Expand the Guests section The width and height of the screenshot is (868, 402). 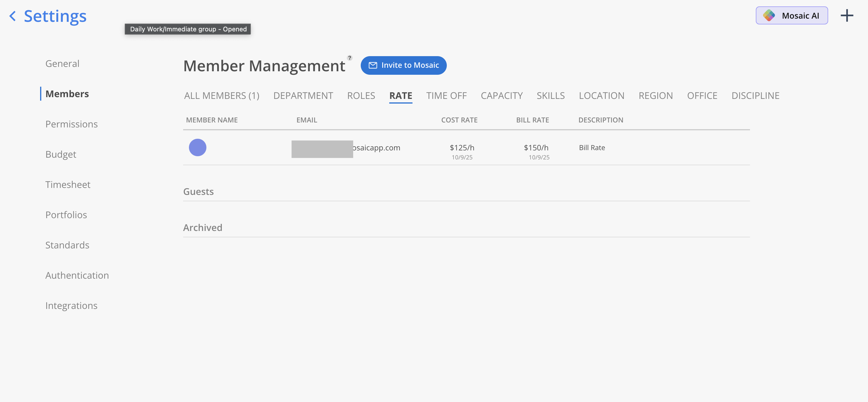click(198, 192)
